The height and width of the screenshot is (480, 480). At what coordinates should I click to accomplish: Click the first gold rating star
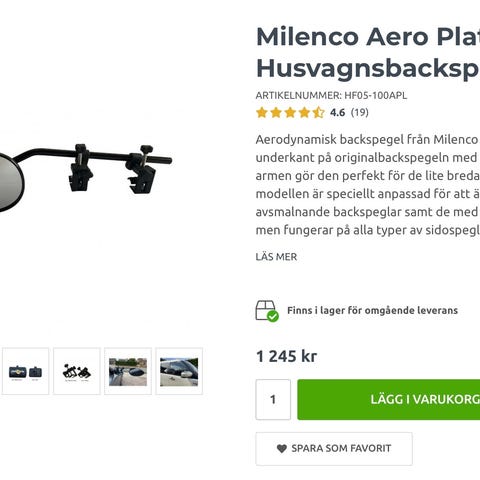pos(262,113)
